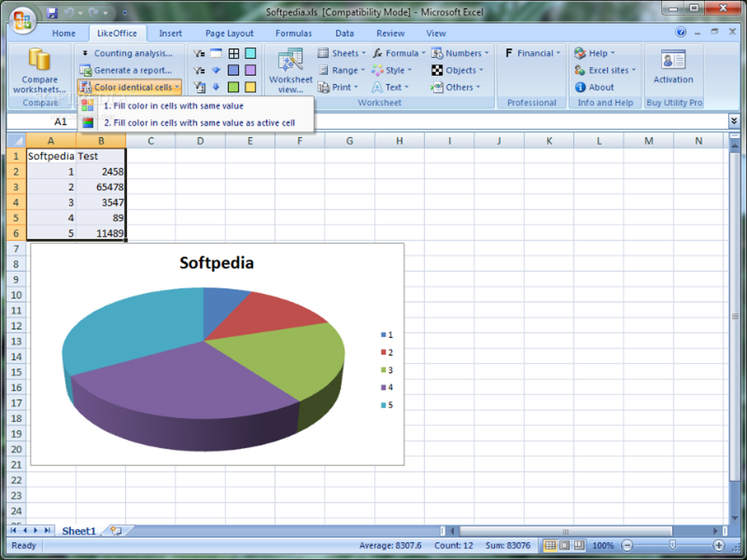Viewport: 747px width, 560px height.
Task: Apply the blue fill color swatch
Action: pos(234,70)
